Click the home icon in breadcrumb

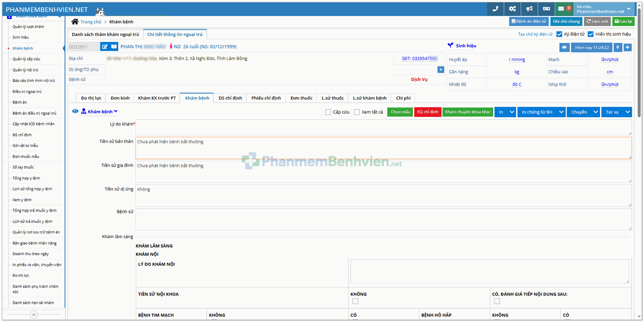[x=75, y=22]
